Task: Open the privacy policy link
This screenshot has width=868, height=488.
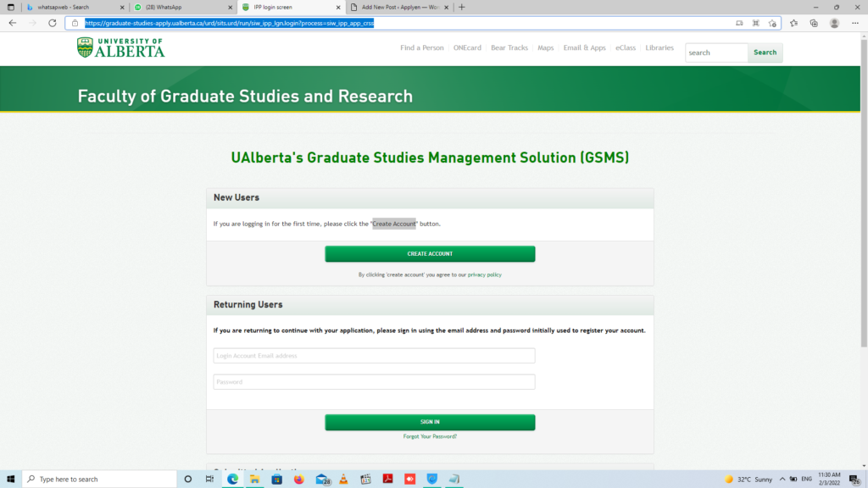Action: tap(484, 275)
